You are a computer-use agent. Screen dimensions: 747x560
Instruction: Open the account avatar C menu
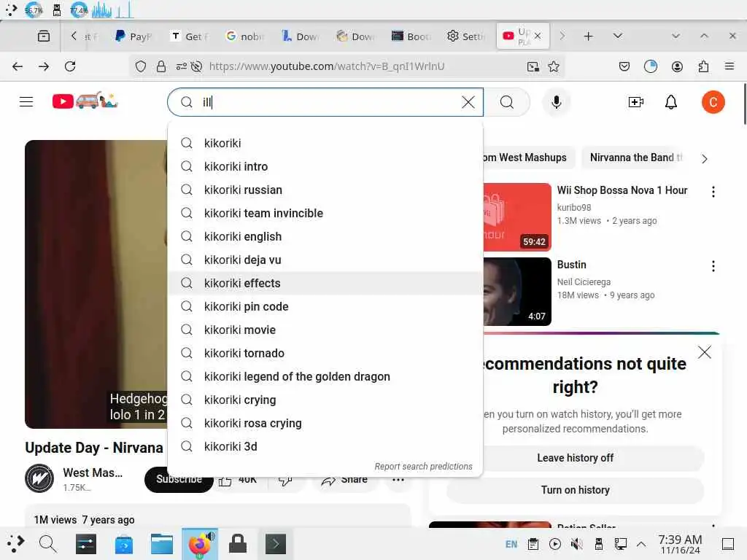713,102
